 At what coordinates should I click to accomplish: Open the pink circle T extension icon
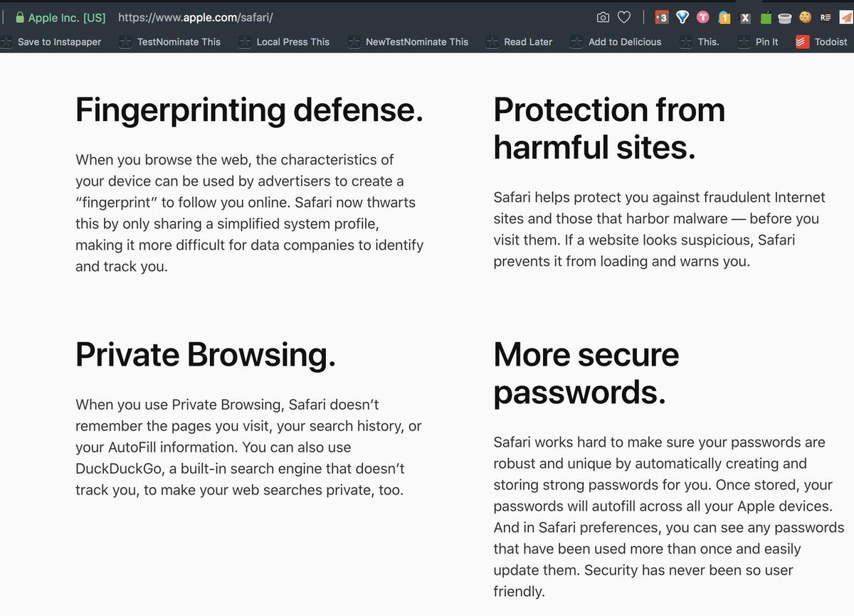(x=703, y=18)
